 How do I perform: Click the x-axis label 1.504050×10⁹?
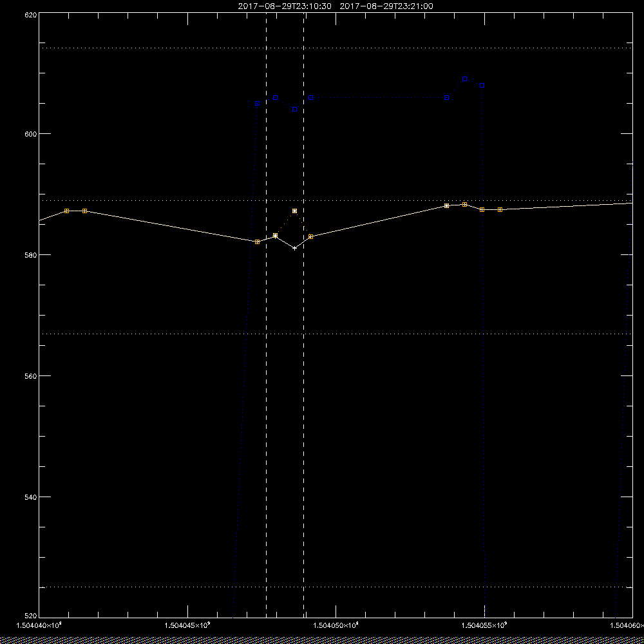click(x=336, y=625)
